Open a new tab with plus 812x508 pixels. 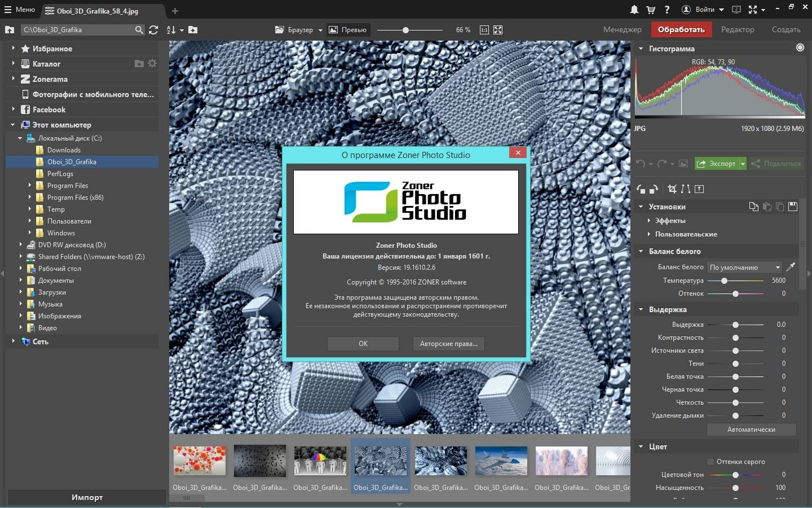point(175,11)
